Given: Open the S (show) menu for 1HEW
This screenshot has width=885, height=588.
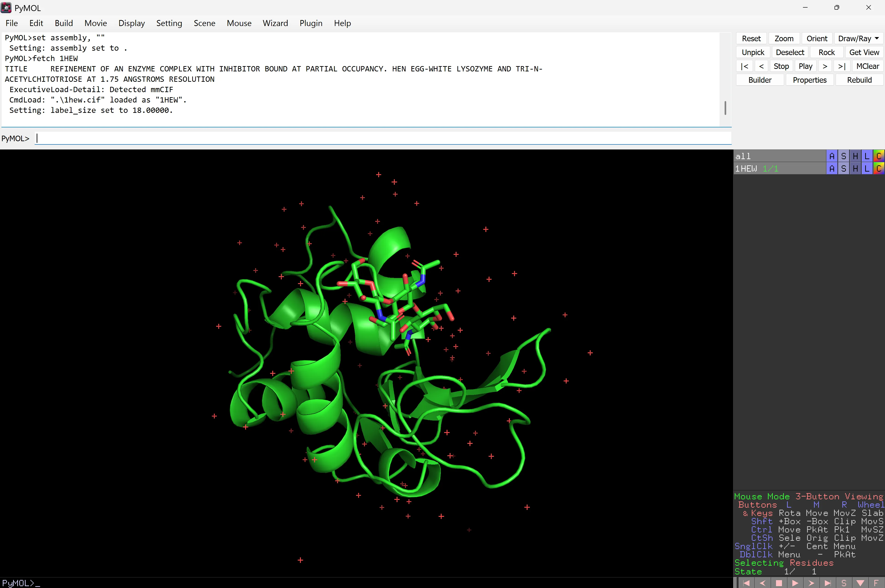Looking at the screenshot, I should coord(843,169).
